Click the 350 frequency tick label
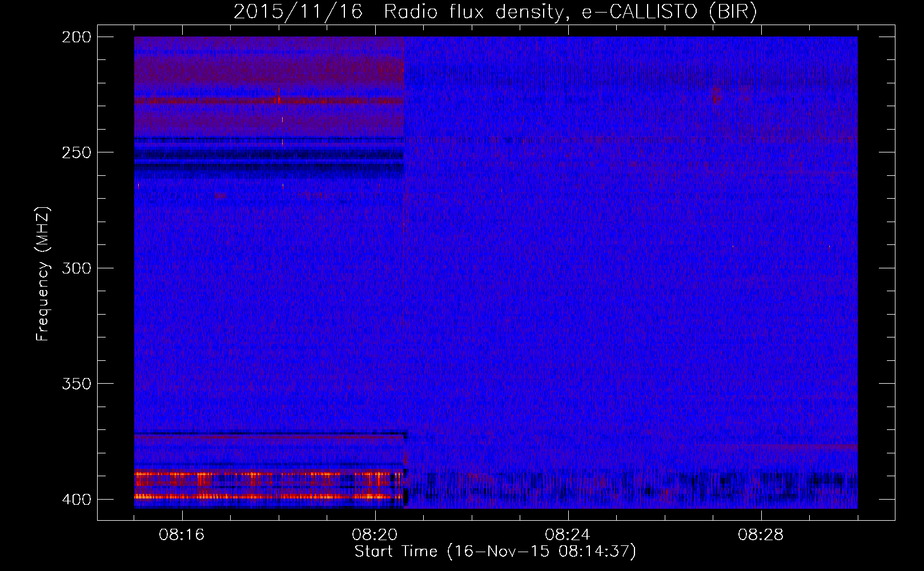Viewport: 924px width, 571px height. [x=76, y=384]
